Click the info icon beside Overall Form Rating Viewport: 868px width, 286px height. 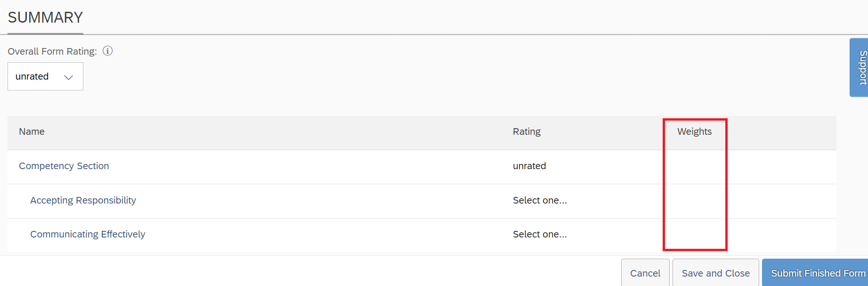(x=108, y=51)
